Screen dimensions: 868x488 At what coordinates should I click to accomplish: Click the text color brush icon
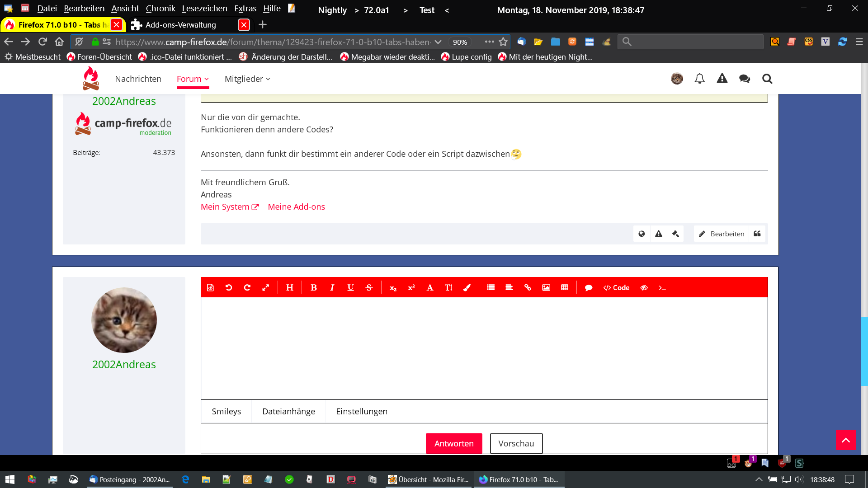click(x=467, y=288)
